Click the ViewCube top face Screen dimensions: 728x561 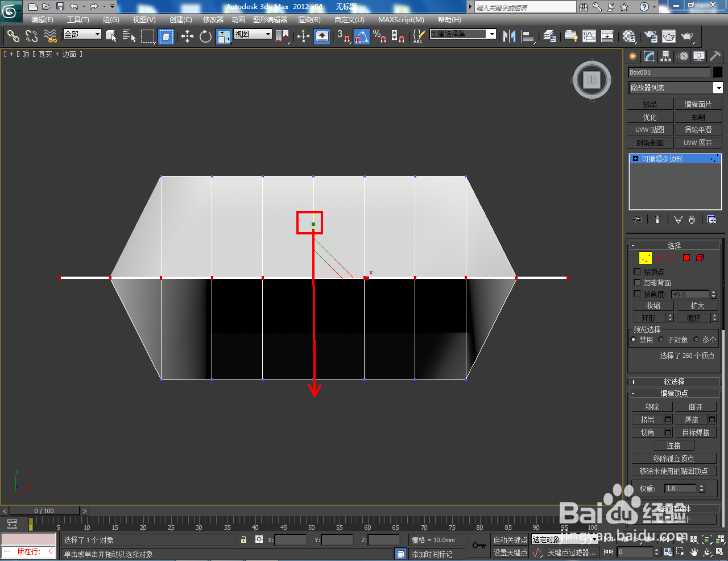coord(592,80)
